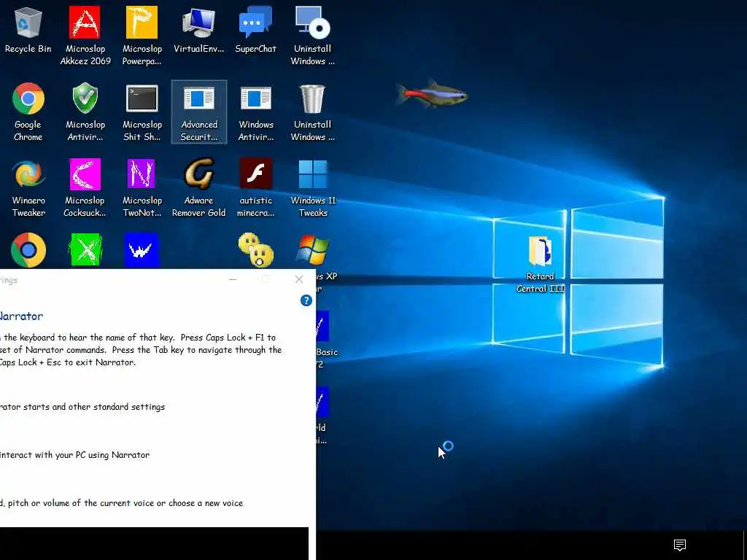Select the Flash logo desktop icon
Image resolution: width=747 pixels, height=560 pixels.
[256, 188]
